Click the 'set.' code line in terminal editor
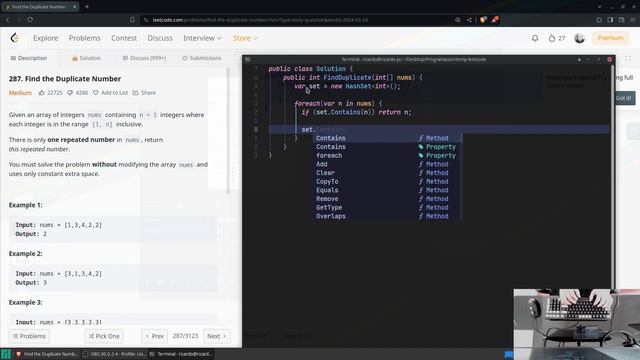This screenshot has width=640, height=360. (439, 129)
